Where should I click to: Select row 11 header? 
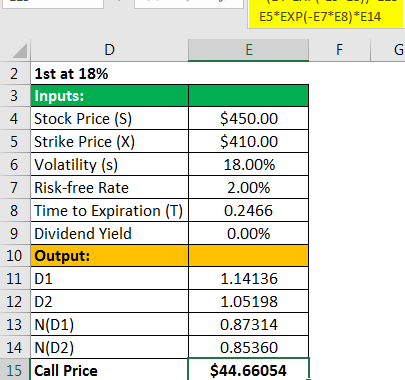[x=15, y=278]
